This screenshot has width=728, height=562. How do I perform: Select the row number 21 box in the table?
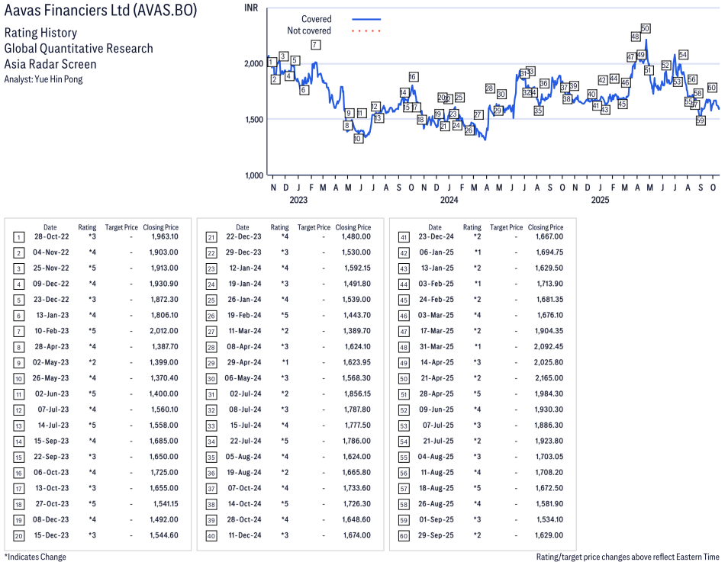211,236
